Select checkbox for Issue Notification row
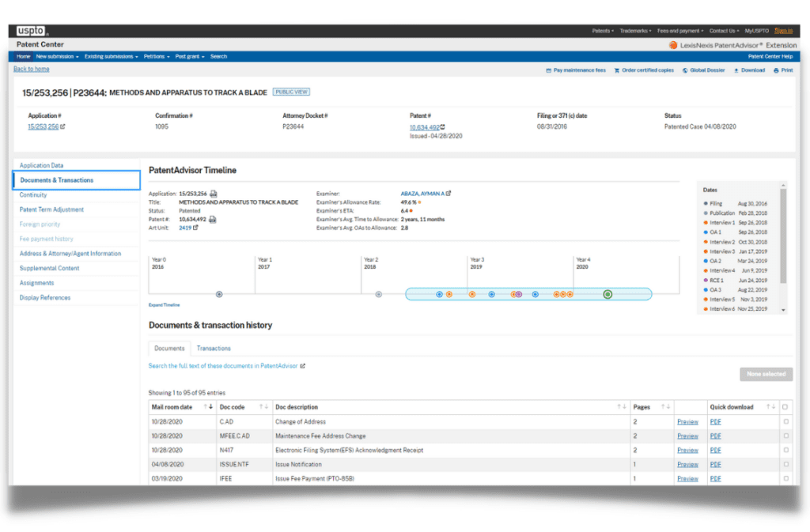Viewport: 810px width, 532px height. [x=785, y=465]
